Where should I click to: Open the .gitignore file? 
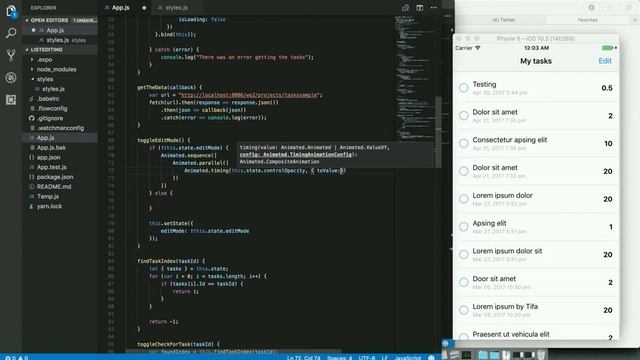[50, 118]
